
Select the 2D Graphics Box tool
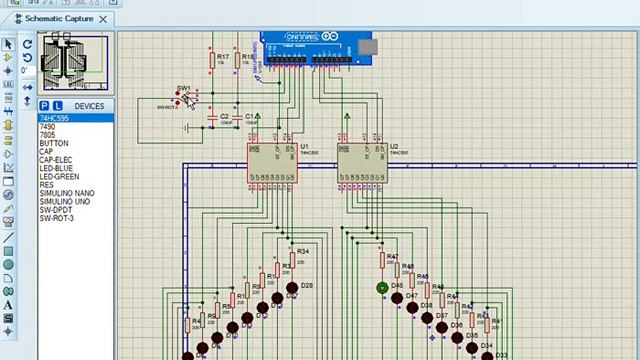tap(8, 251)
